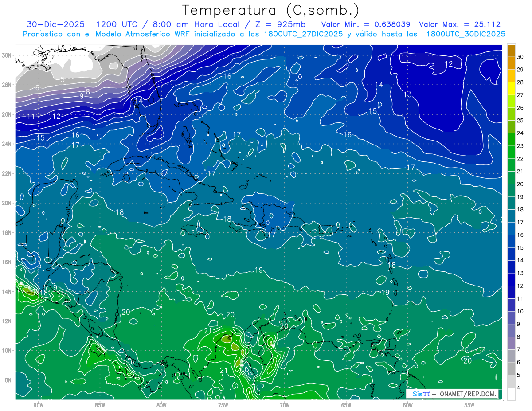Click the color scale label 25
The height and width of the screenshot is (411, 532).
tap(520, 121)
